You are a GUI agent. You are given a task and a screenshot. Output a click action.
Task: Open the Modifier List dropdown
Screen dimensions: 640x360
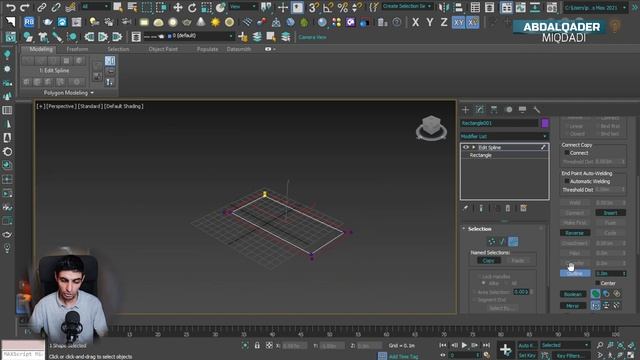click(504, 136)
